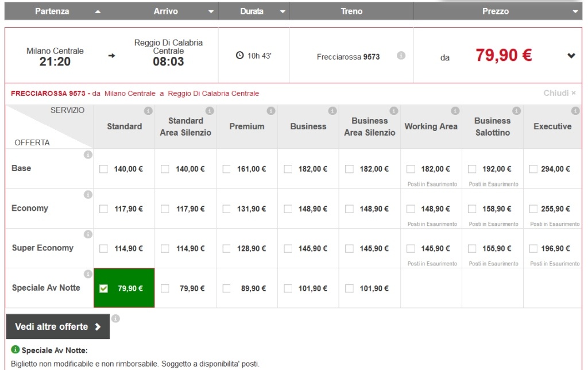The image size is (588, 370).
Task: Open info icon for Standard service column
Action: [x=148, y=111]
